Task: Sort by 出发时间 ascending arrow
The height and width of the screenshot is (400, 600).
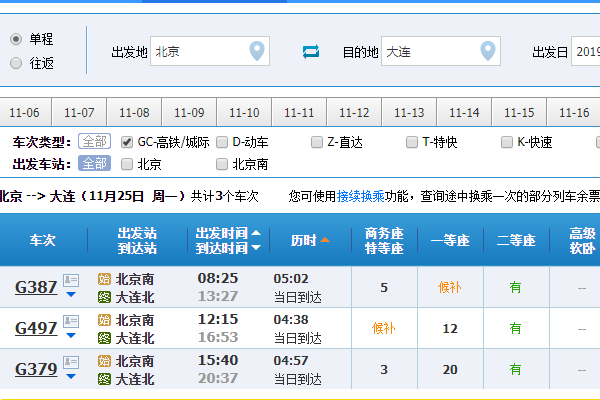Action: tap(256, 233)
